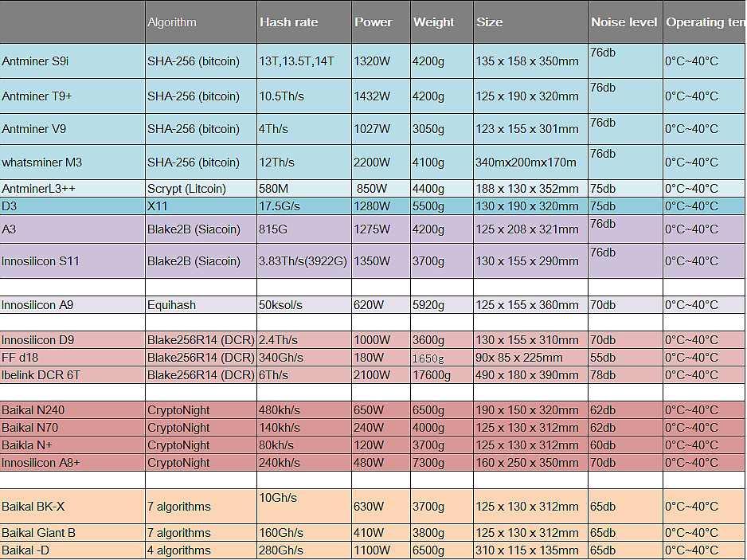Select the 17600g weight cell
Screen dimensions: 747x560
[x=442, y=375]
